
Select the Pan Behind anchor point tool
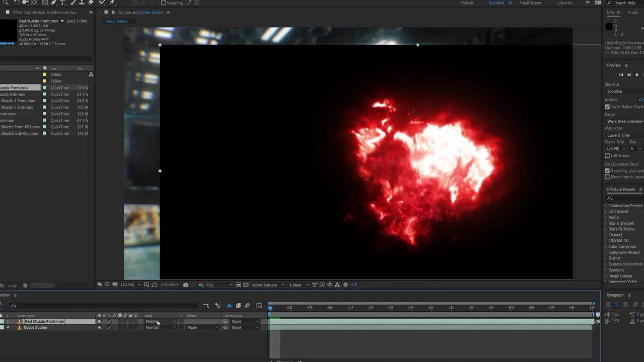[34, 3]
